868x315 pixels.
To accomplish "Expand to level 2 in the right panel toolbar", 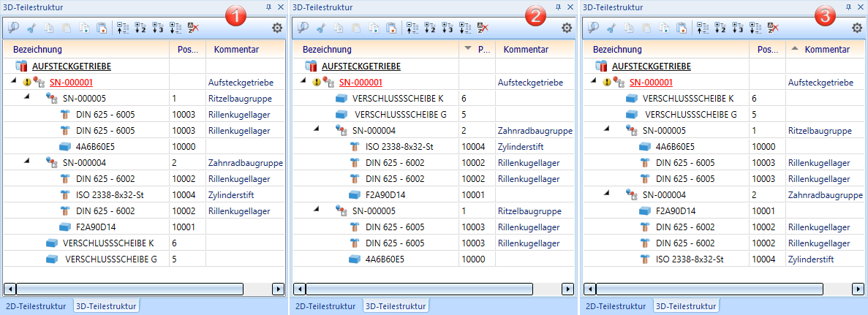I will [x=720, y=28].
